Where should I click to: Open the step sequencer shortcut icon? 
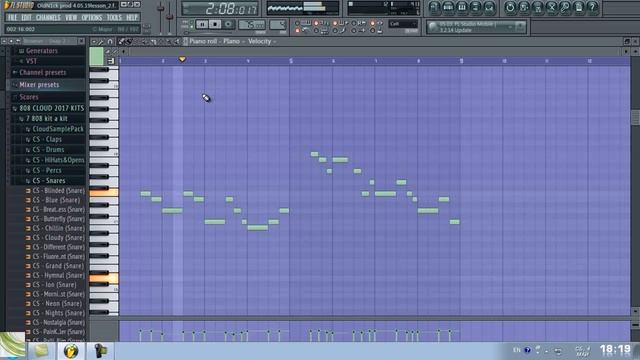click(x=448, y=7)
